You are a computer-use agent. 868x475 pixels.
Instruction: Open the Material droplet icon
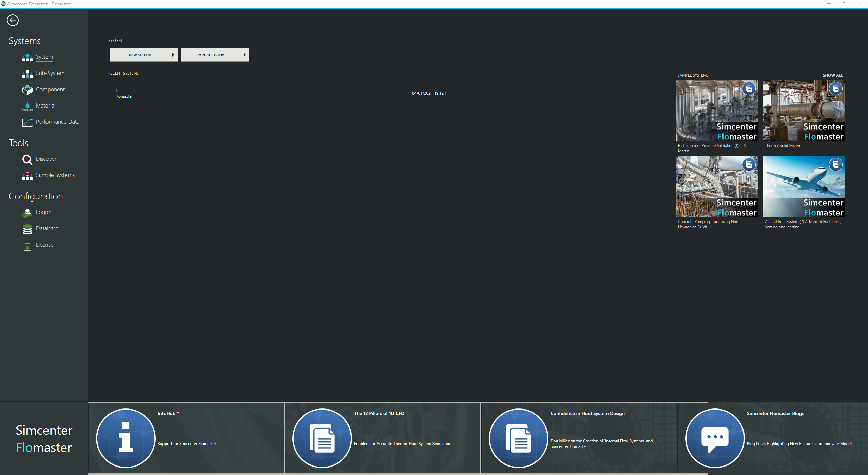tap(27, 106)
